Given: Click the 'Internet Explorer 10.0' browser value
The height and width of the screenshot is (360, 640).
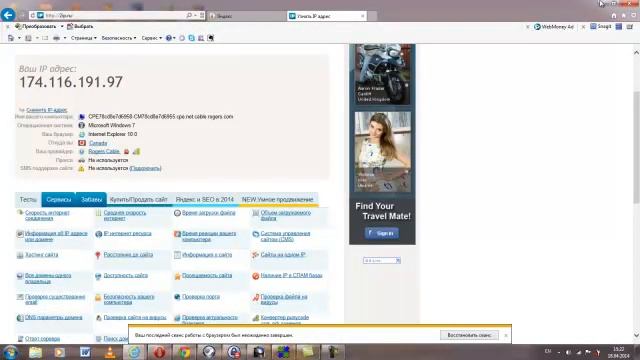Looking at the screenshot, I should coord(113,134).
